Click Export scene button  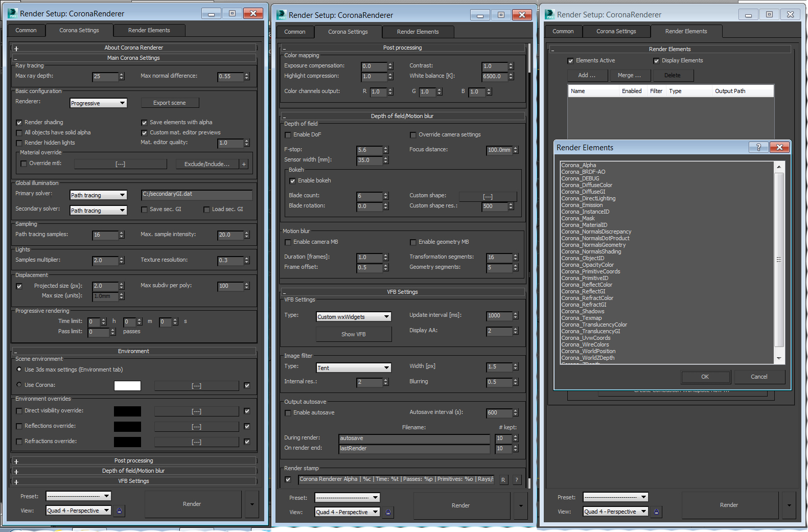tap(170, 103)
